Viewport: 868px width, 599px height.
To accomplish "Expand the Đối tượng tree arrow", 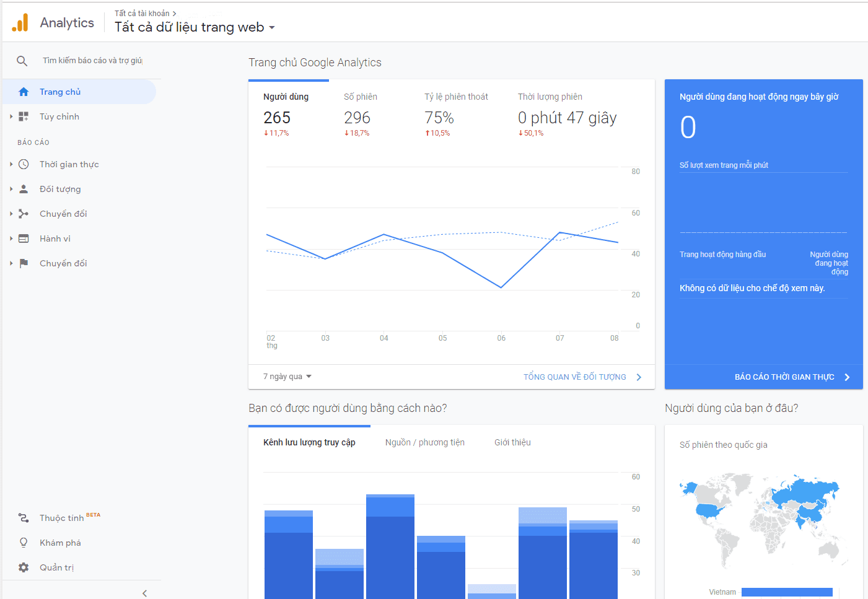I will (x=11, y=189).
